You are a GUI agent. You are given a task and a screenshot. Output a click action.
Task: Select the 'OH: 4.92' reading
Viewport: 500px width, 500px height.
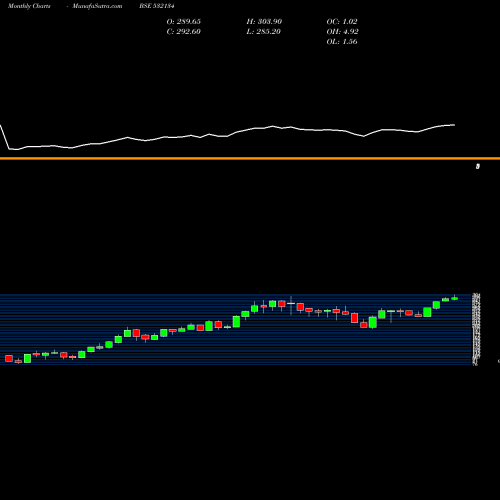(x=342, y=32)
